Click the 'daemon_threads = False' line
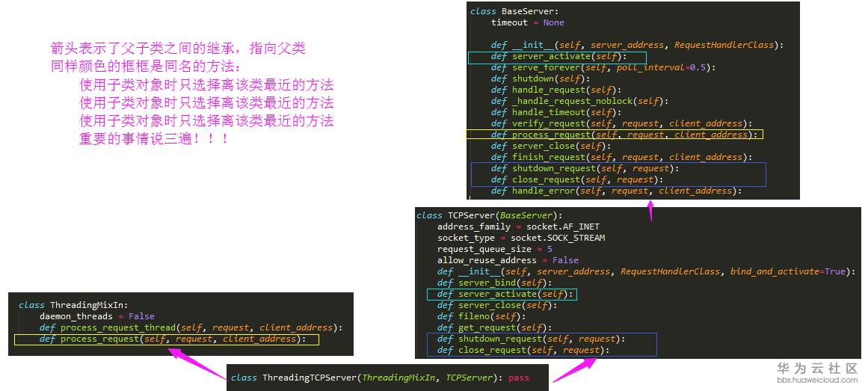Image resolution: width=868 pixels, height=391 pixels. pyautogui.click(x=97, y=316)
